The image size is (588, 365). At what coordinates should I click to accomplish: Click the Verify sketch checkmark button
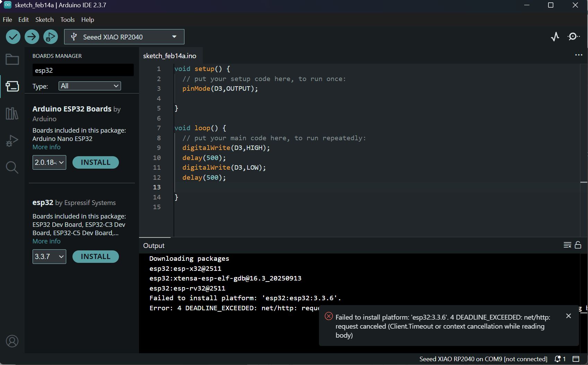13,37
